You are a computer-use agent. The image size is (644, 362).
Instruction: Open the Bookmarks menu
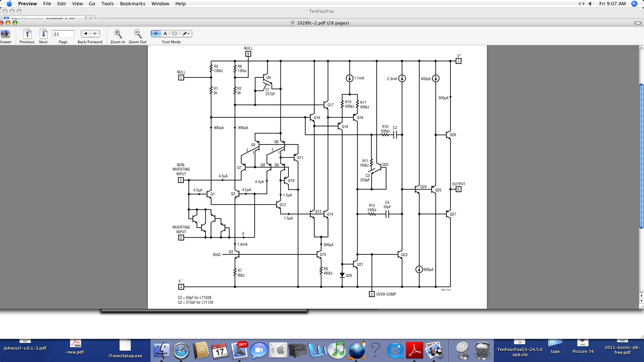pyautogui.click(x=133, y=4)
